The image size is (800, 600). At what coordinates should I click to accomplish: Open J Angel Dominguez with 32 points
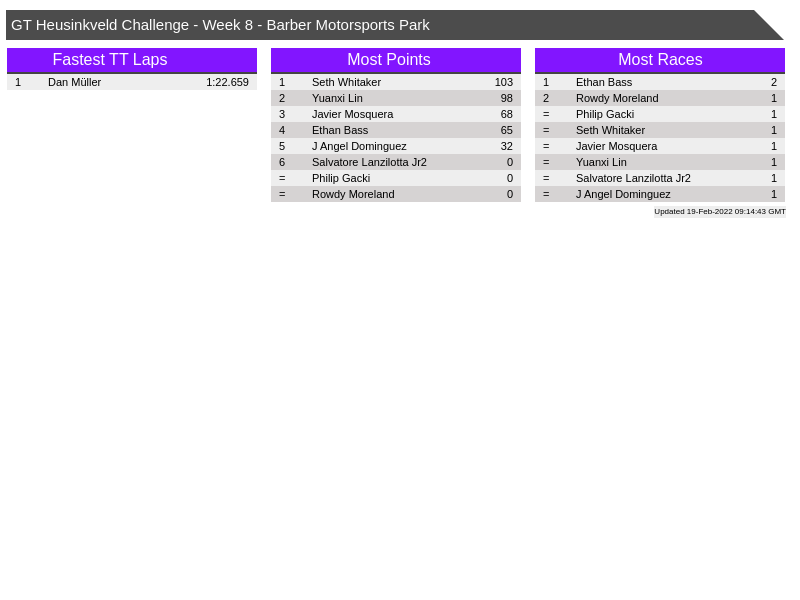pyautogui.click(x=359, y=146)
